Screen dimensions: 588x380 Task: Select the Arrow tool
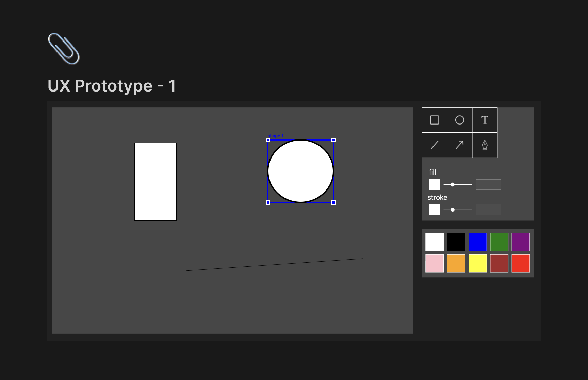pyautogui.click(x=460, y=145)
